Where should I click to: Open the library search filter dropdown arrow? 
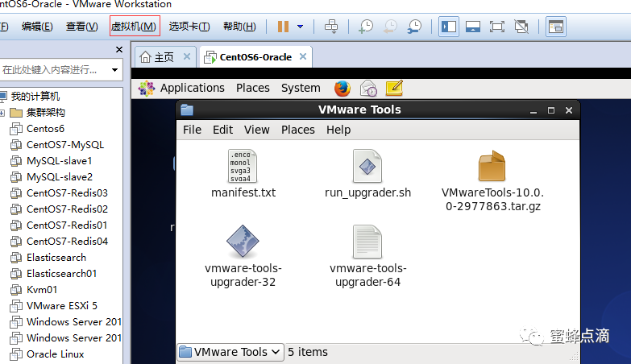(114, 70)
